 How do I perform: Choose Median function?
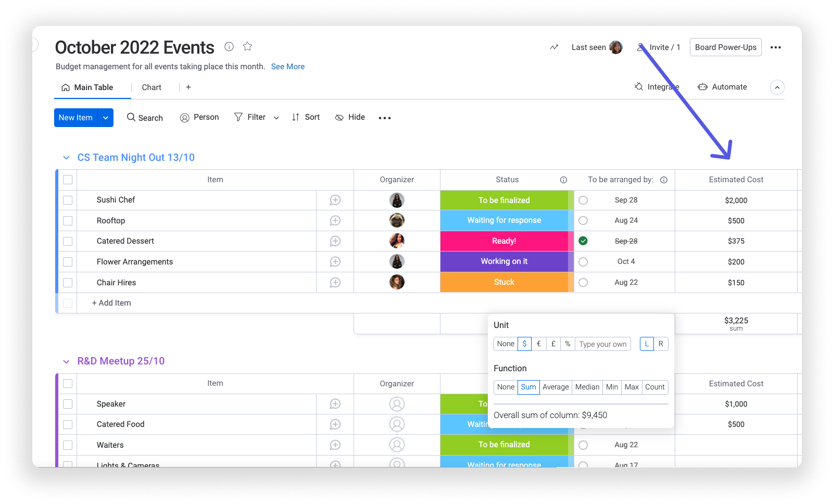[587, 387]
